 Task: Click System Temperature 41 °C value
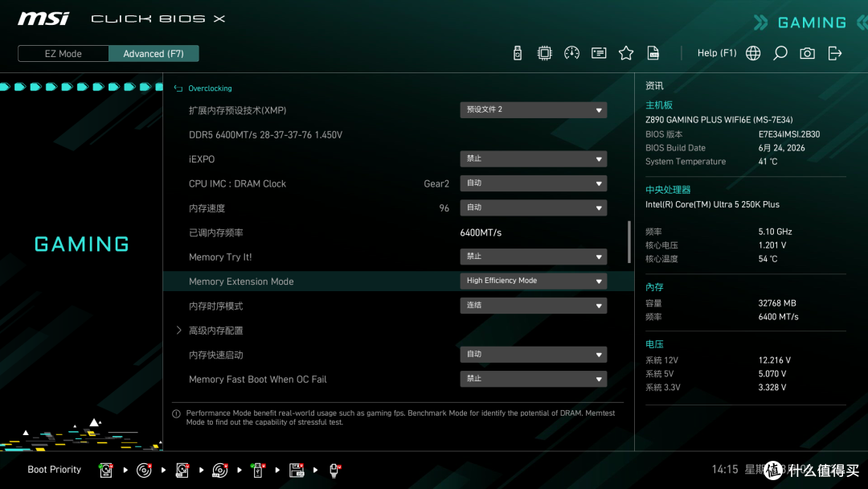[768, 161]
